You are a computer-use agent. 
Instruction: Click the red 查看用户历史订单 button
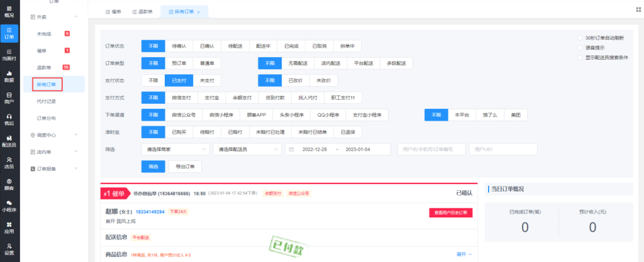click(450, 212)
